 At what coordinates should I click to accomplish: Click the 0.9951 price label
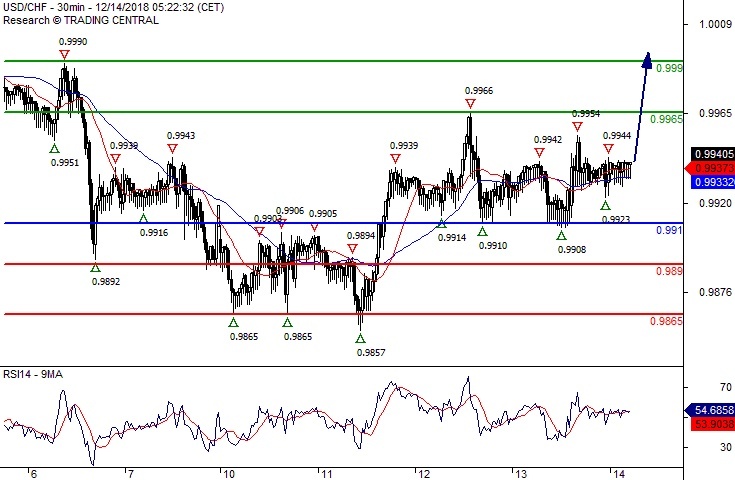65,163
